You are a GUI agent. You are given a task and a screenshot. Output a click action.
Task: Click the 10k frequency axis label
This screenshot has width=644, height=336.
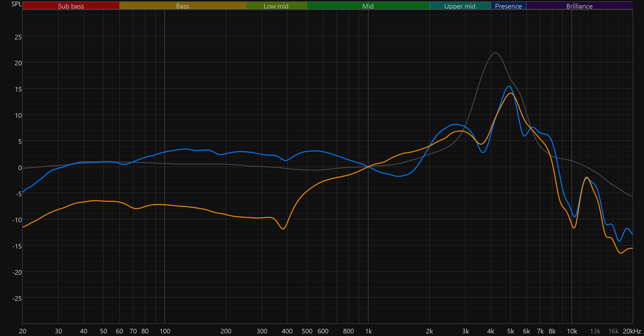click(572, 331)
